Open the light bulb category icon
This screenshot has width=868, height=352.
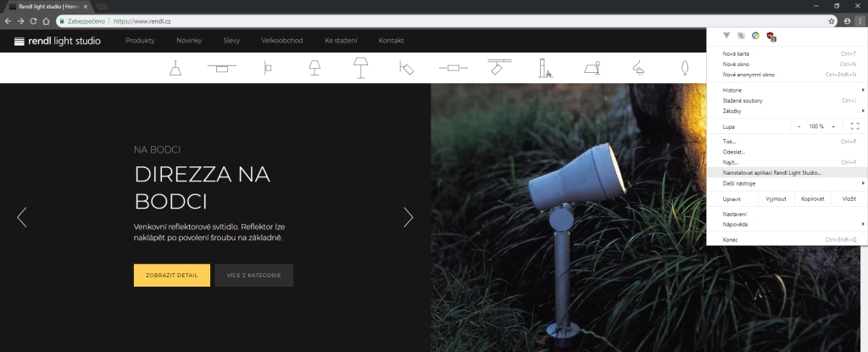pos(687,68)
